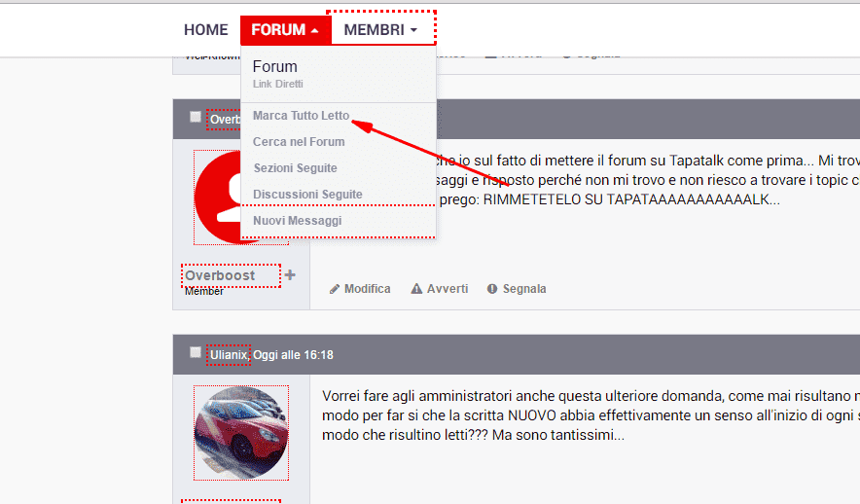This screenshot has width=860, height=504.
Task: Open Discussioni Seguite menu entry
Action: [x=307, y=195]
